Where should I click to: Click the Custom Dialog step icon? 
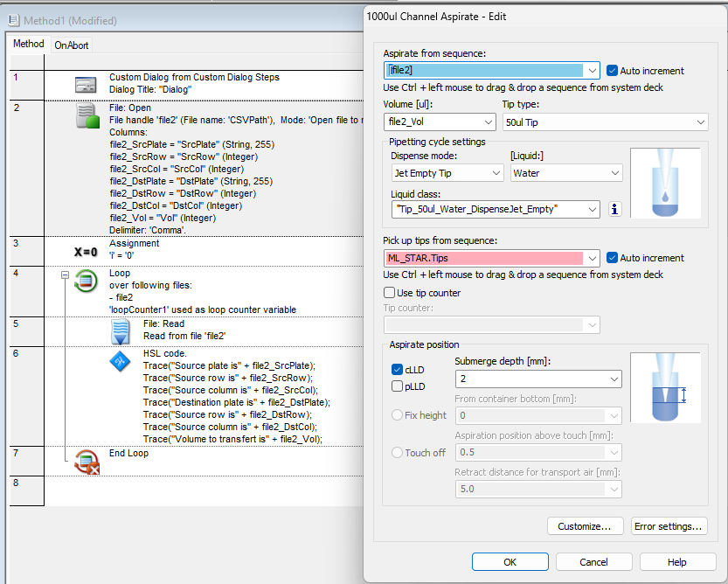tap(86, 84)
